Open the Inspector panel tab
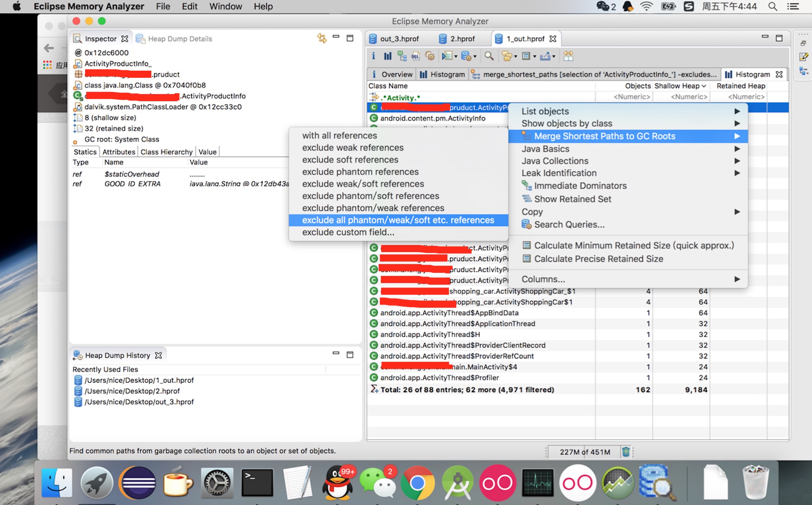Image resolution: width=812 pixels, height=505 pixels. click(101, 39)
